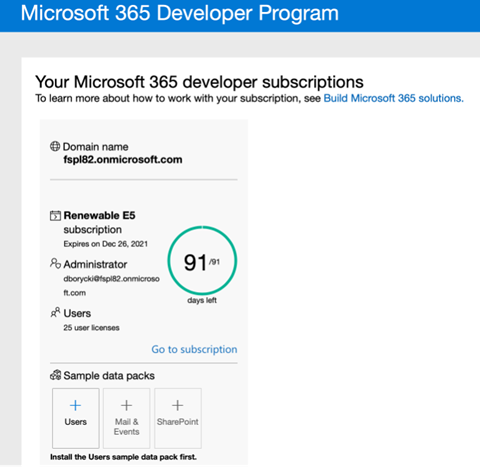This screenshot has width=480, height=467.
Task: Select the SharePoint data pack tile
Action: [178, 418]
